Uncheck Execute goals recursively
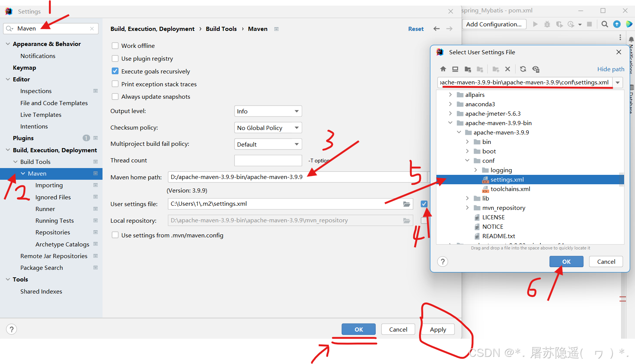Image resolution: width=635 pixels, height=364 pixels. pyautogui.click(x=115, y=71)
